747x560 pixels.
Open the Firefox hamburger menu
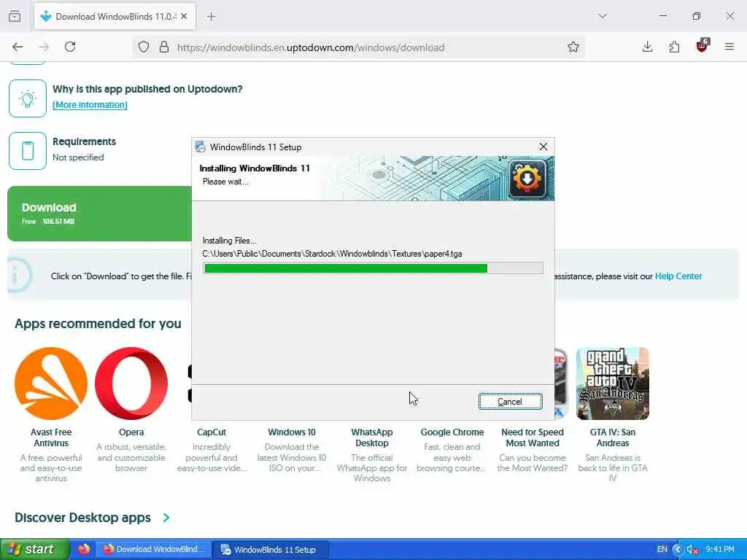click(729, 47)
